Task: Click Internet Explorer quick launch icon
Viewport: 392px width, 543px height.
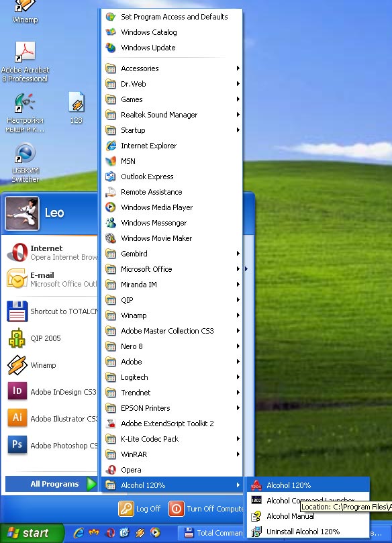Action: [79, 533]
